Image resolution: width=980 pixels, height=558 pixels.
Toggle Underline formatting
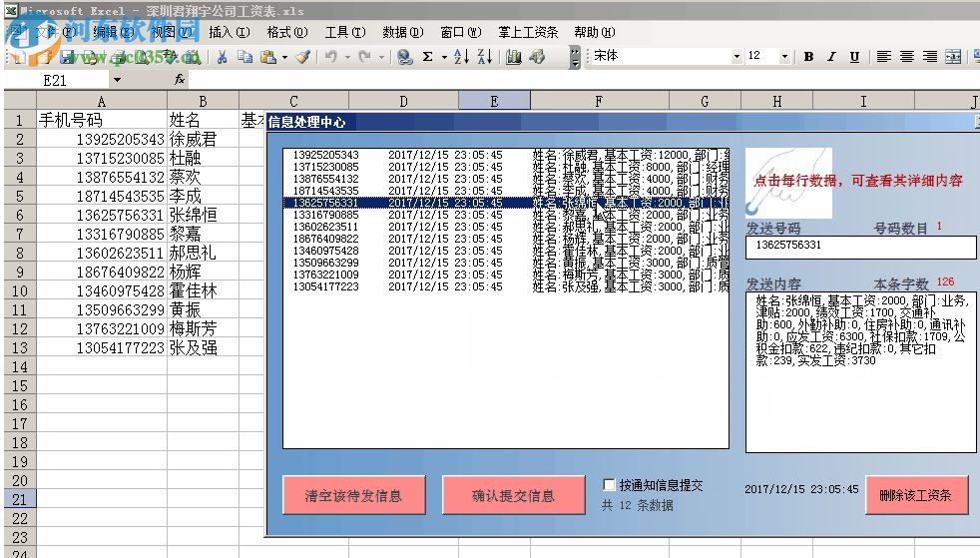pos(854,57)
